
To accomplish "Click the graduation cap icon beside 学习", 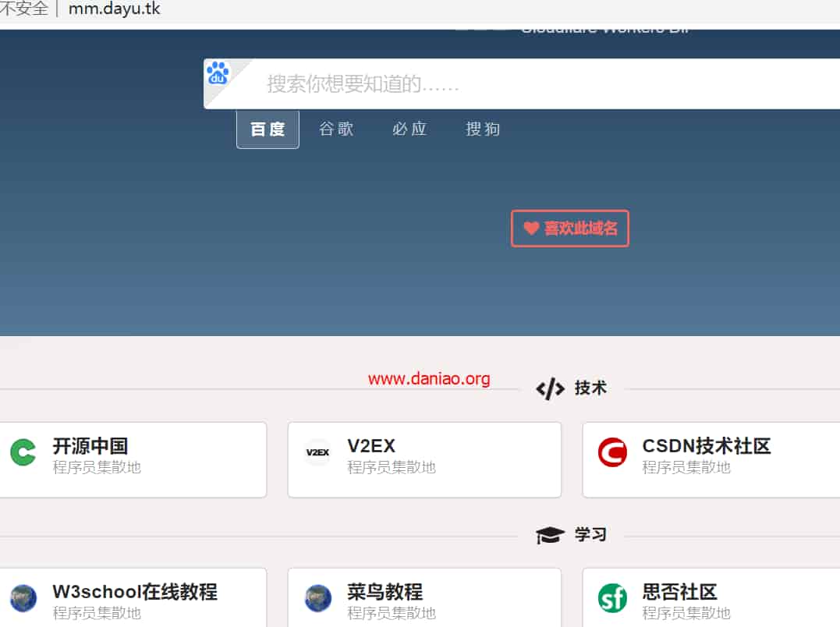I will click(550, 535).
